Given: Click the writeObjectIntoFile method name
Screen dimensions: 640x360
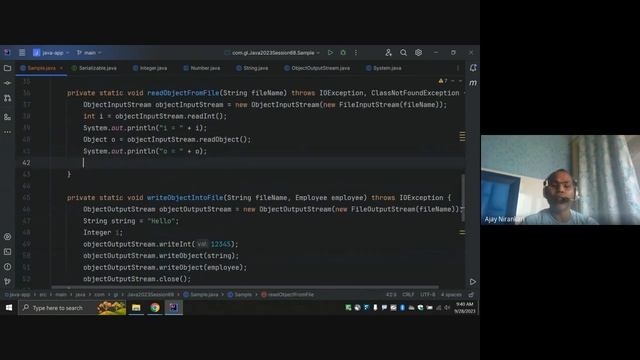Looking at the screenshot, I should click(185, 198).
